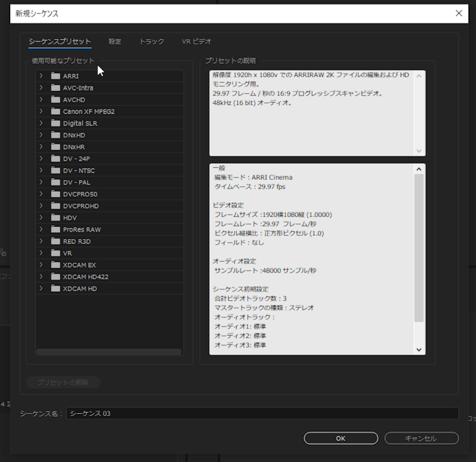Image resolution: width=476 pixels, height=462 pixels.
Task: Click the DNxHR folder icon
Action: pyautogui.click(x=56, y=147)
